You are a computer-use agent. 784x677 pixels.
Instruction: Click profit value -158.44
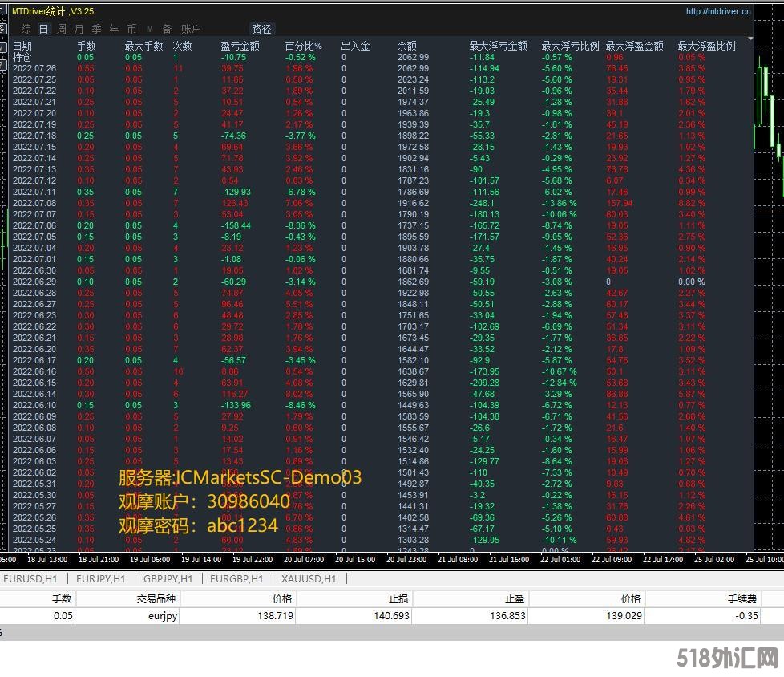pyautogui.click(x=236, y=225)
